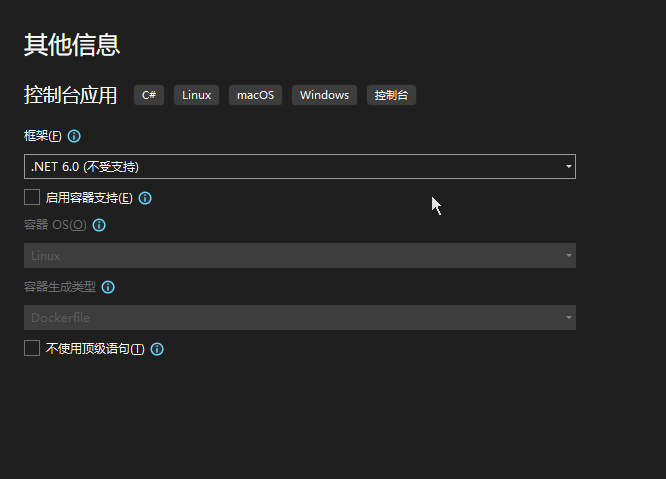Check the 不使用顶级语句 checkbox
Screen dimensions: 666x479
[x=32, y=349]
